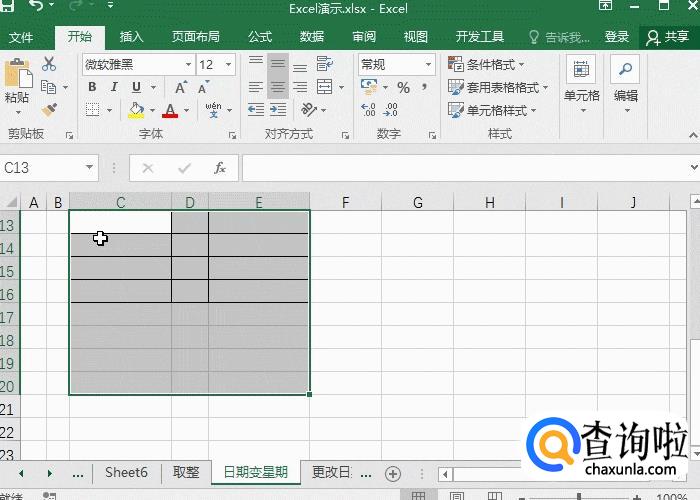The width and height of the screenshot is (700, 500).
Task: Apply comma style number format
Action: click(424, 87)
